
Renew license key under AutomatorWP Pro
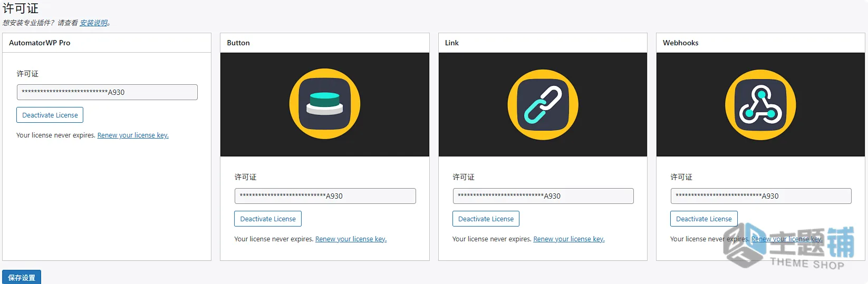pos(133,135)
